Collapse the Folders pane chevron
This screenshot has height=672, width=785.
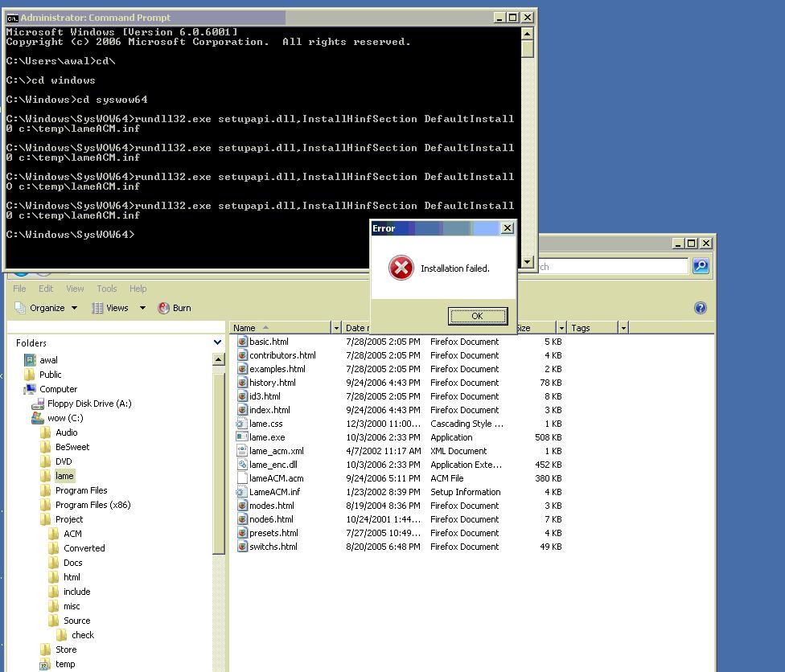tap(218, 342)
